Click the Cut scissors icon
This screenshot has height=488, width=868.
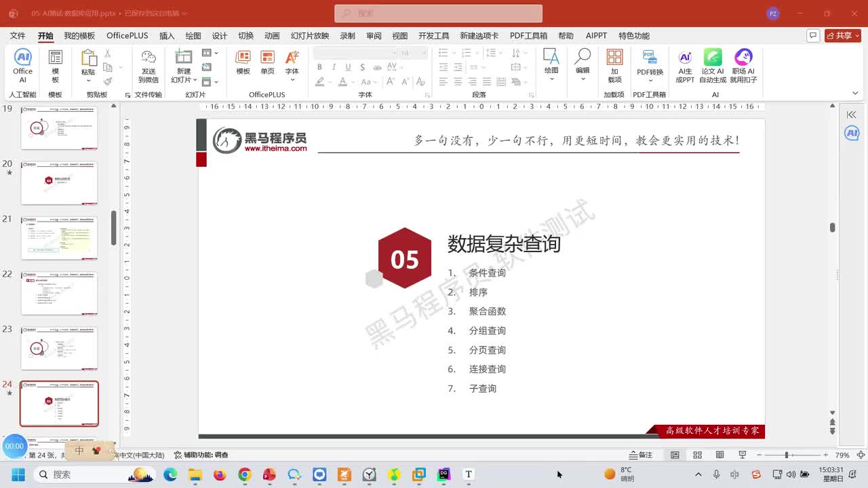(108, 54)
